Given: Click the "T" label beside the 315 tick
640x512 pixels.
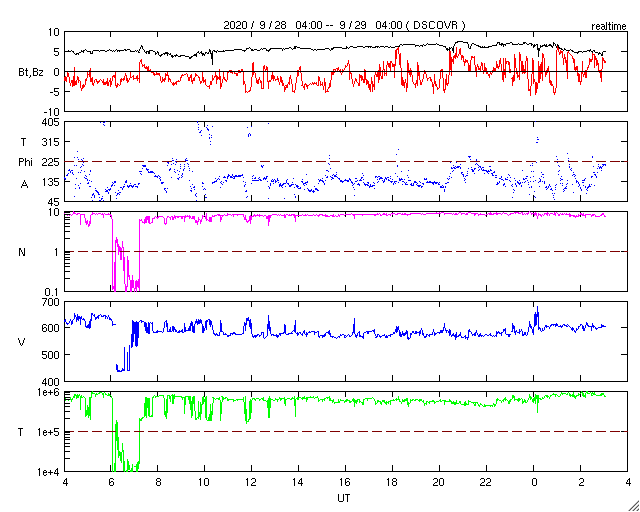Looking at the screenshot, I should click(22, 142).
